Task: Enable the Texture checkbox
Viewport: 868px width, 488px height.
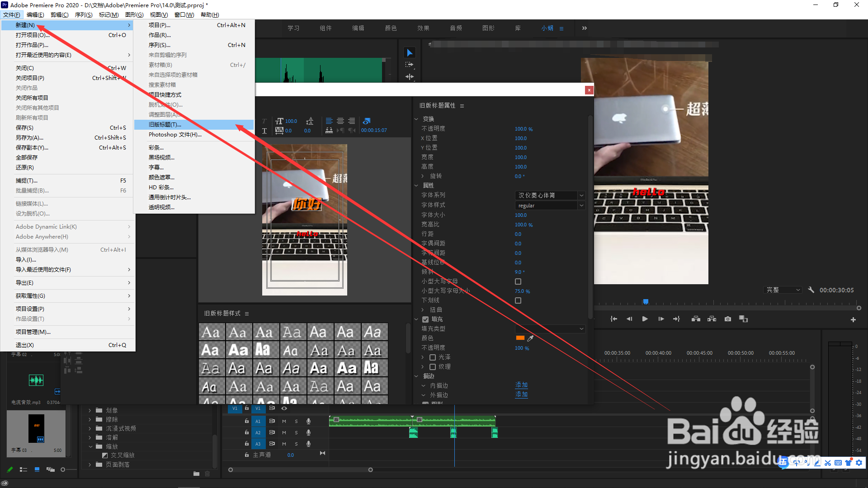Action: coord(433,367)
